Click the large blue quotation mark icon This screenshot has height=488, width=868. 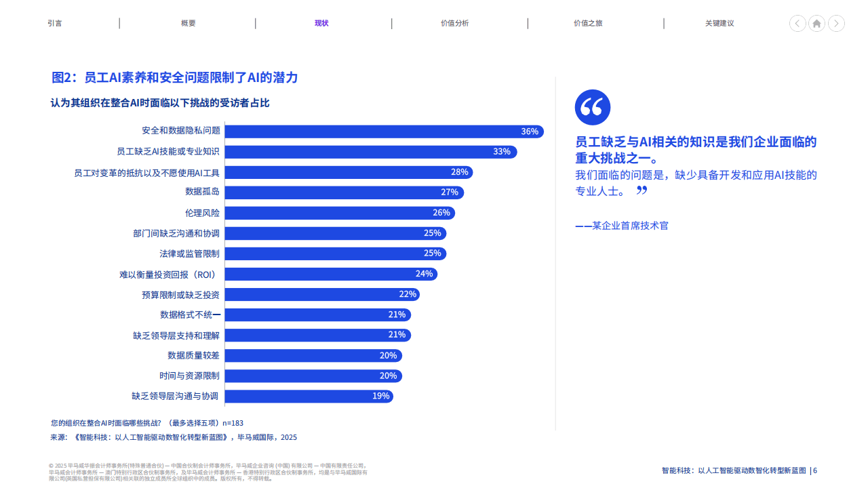(592, 107)
